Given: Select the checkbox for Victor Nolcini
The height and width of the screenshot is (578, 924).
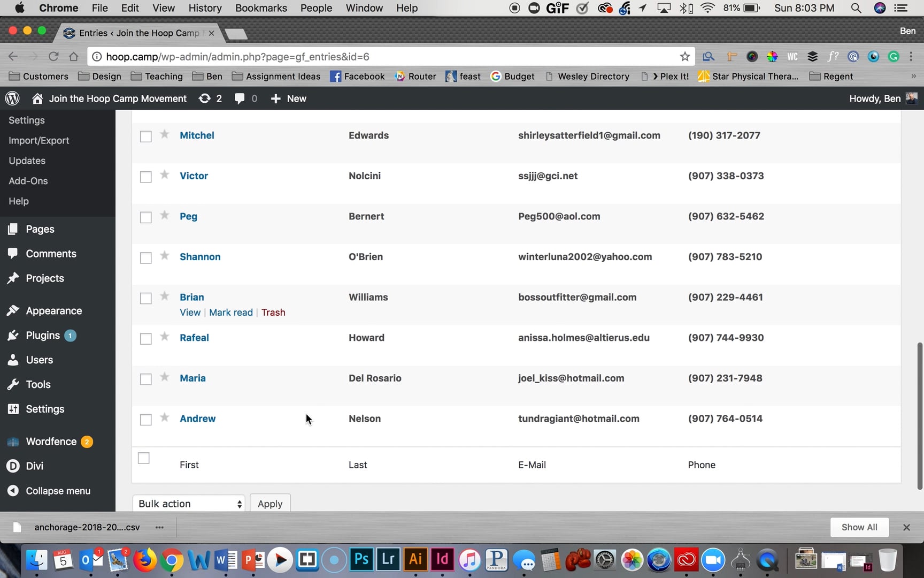Looking at the screenshot, I should coord(145,177).
